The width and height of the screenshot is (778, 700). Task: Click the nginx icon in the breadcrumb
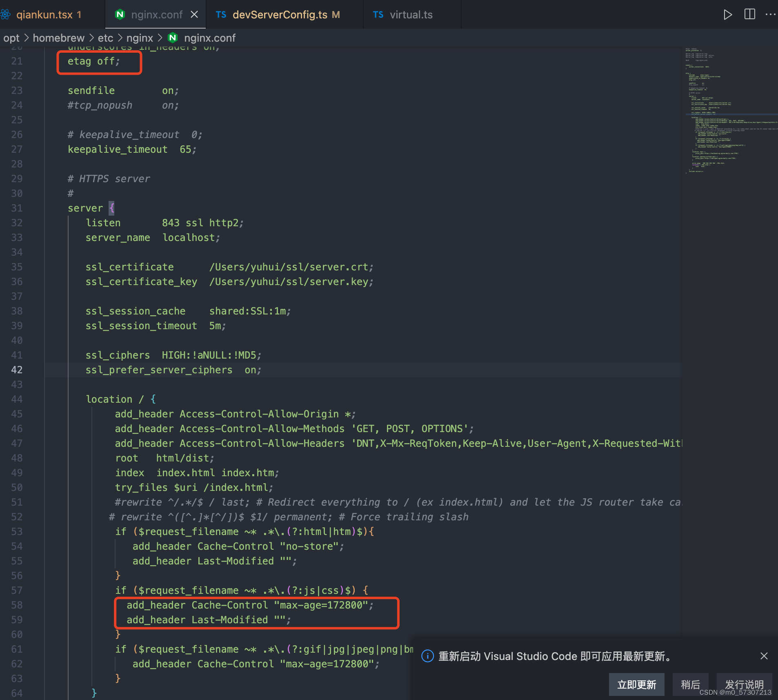[173, 38]
